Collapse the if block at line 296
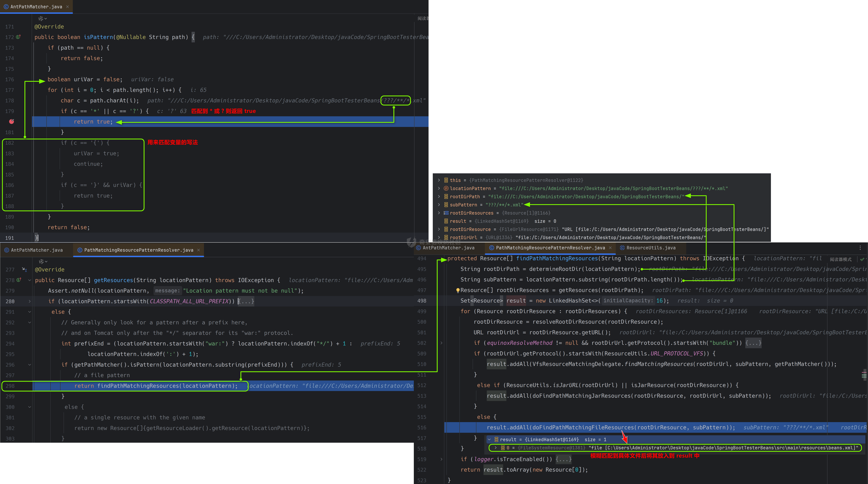This screenshot has width=868, height=484. pos(30,365)
